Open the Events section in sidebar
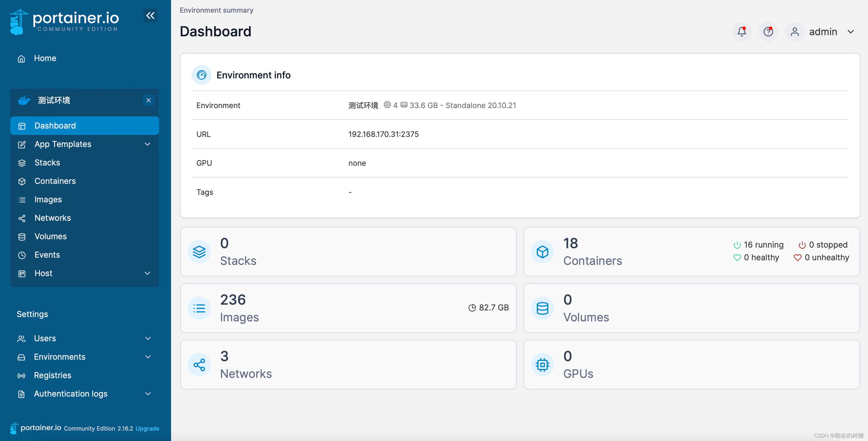The image size is (868, 441). pos(47,255)
